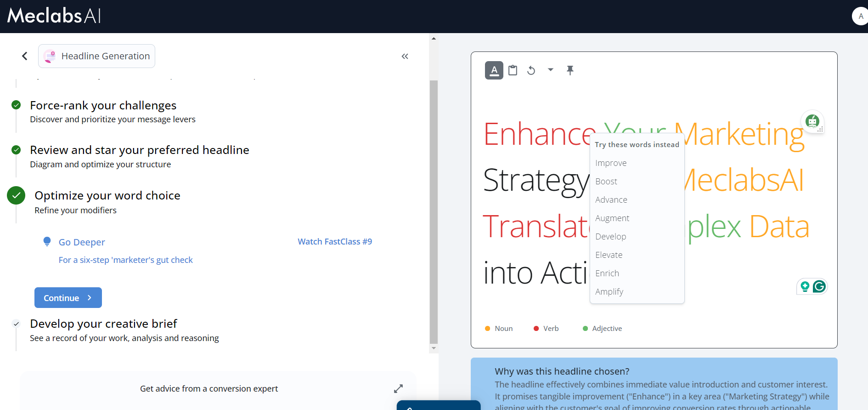This screenshot has height=410, width=868.
Task: Go back with the left arrow
Action: 25,56
